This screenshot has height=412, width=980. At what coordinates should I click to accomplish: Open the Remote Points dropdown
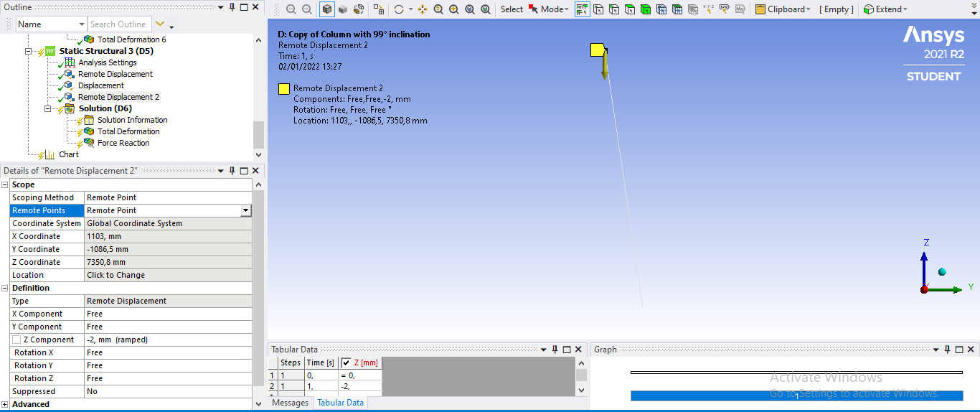tap(245, 210)
